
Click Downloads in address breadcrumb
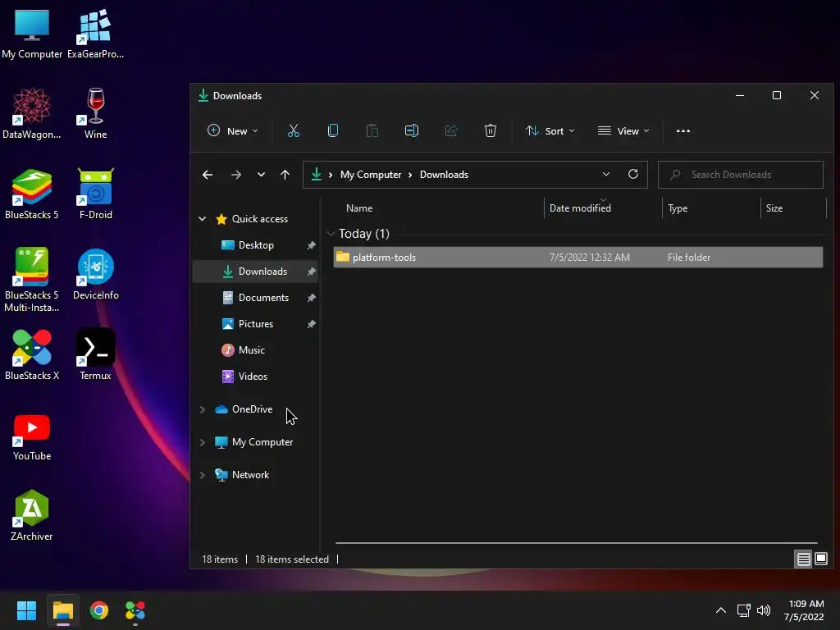click(x=444, y=175)
